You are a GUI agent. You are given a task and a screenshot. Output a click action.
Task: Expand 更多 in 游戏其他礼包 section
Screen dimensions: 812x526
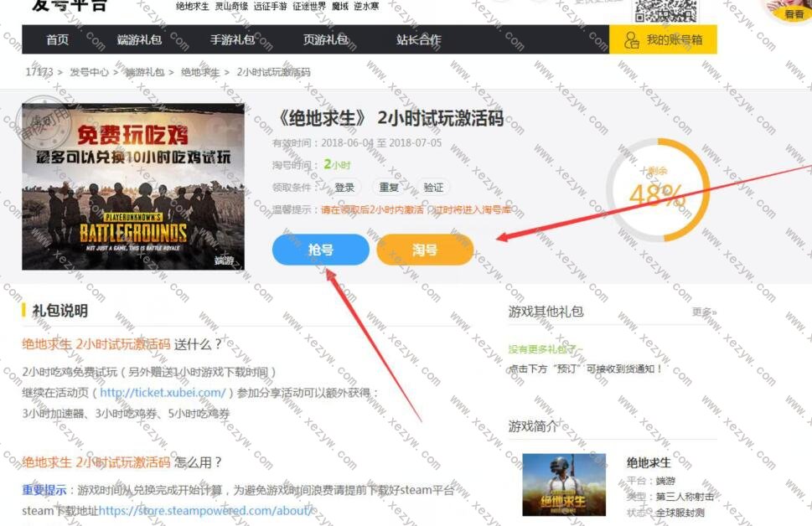tap(704, 312)
